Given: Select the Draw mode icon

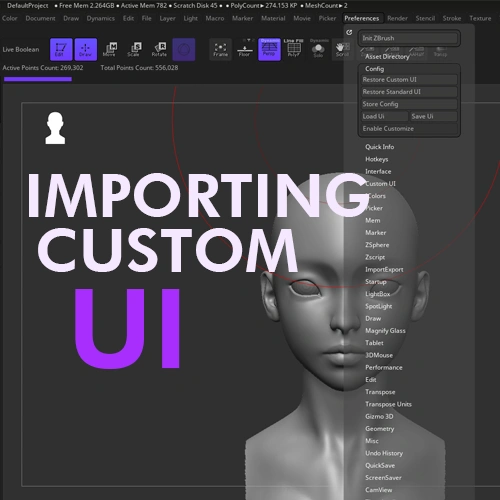Looking at the screenshot, I should point(86,49).
